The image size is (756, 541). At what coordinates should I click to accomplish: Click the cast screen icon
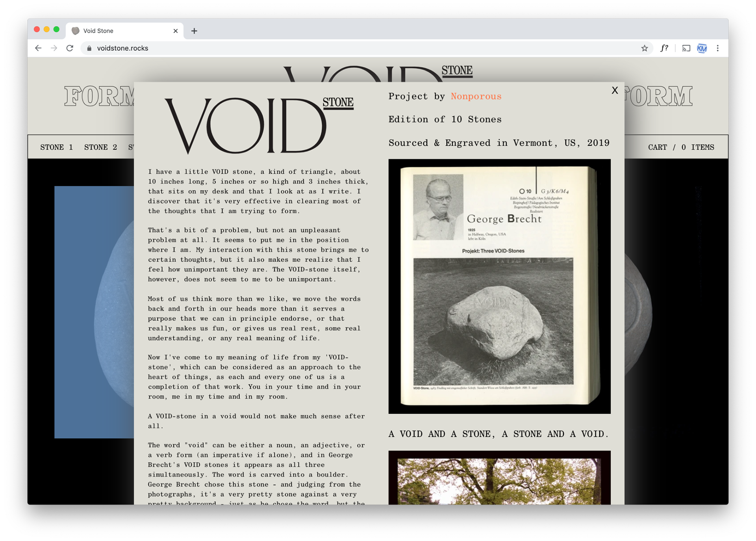coord(686,48)
